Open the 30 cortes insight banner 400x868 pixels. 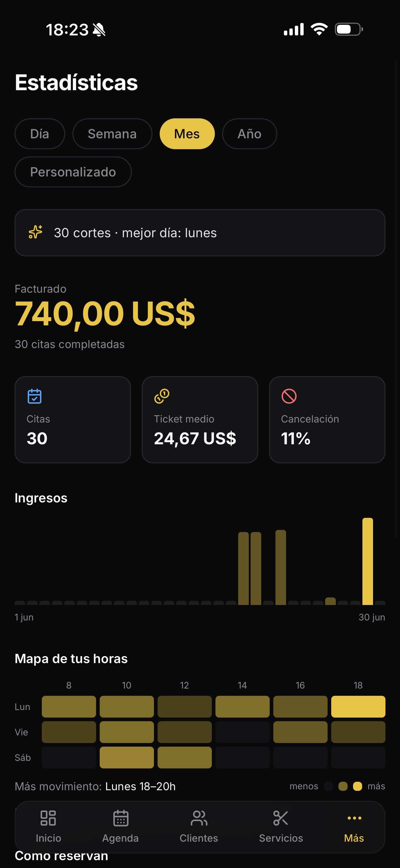(200, 233)
